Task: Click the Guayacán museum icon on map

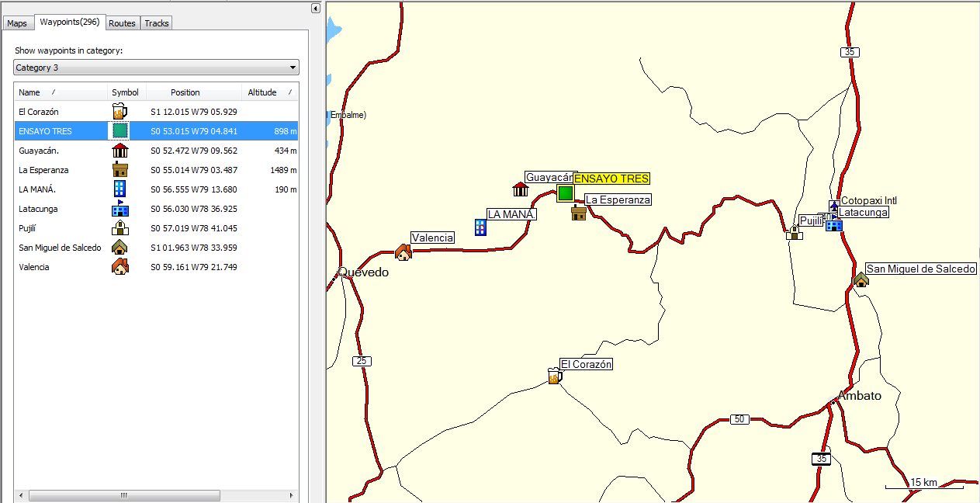Action: (520, 189)
